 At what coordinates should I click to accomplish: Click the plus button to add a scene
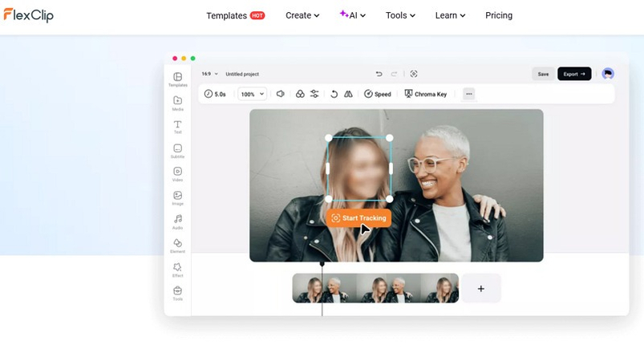(481, 289)
